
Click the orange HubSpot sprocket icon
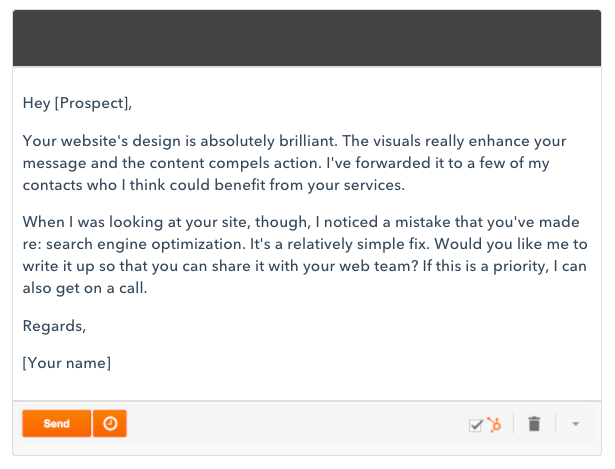494,424
